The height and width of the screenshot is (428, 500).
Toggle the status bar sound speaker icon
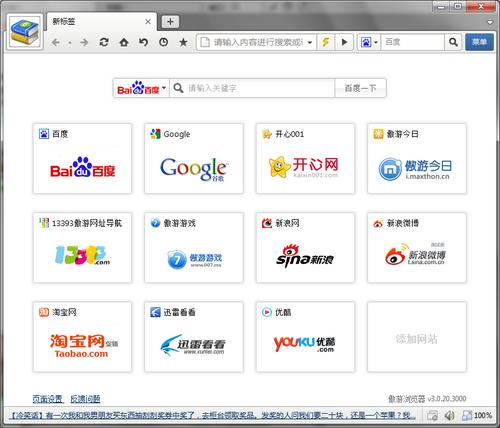pyautogui.click(x=449, y=415)
